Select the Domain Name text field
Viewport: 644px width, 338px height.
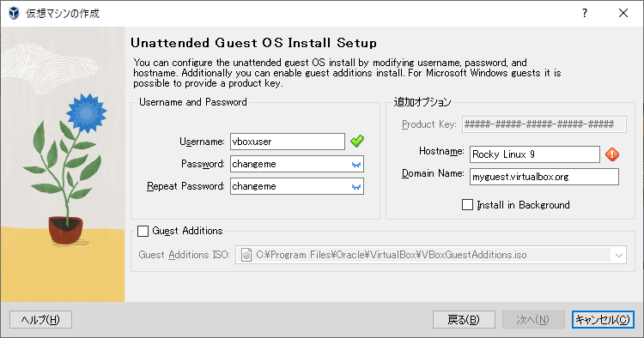point(544,177)
